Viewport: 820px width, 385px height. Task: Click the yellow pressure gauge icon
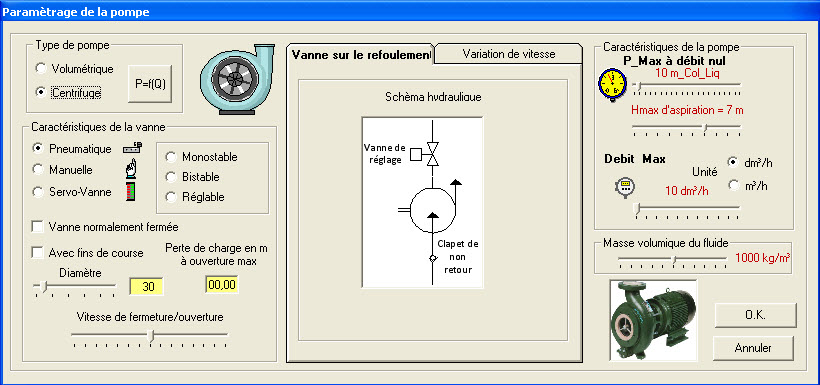point(612,85)
